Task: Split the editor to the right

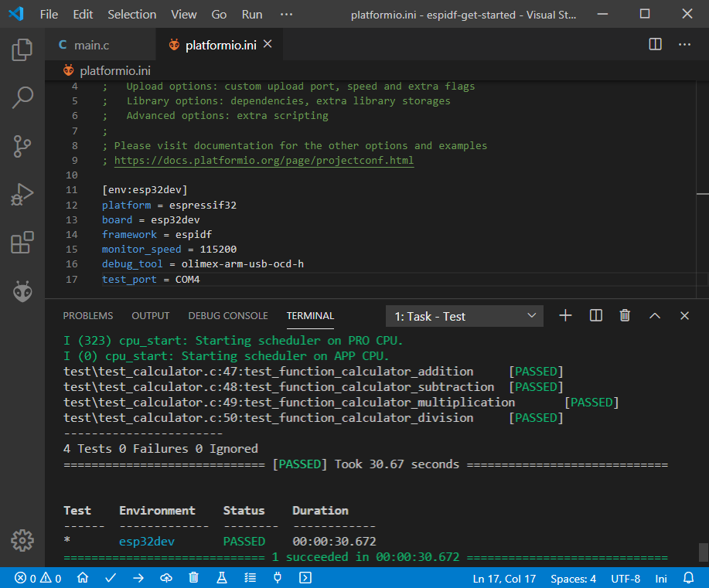Action: point(655,44)
